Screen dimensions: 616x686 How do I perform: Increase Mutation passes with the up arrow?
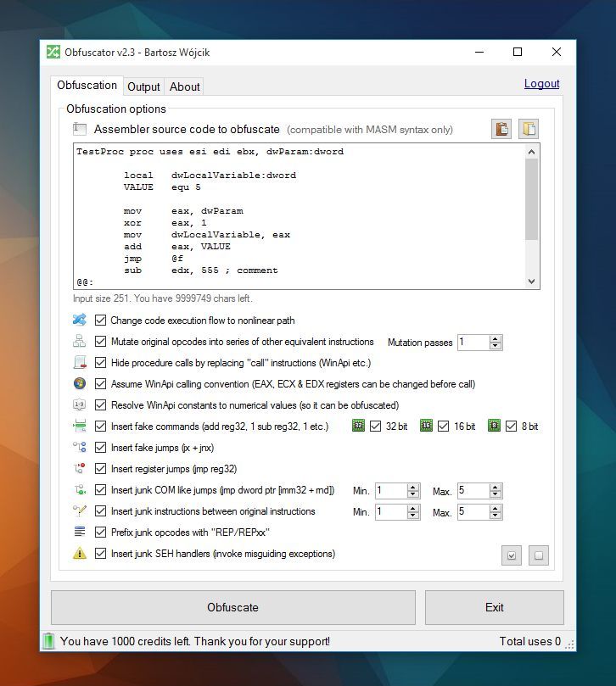pos(496,338)
